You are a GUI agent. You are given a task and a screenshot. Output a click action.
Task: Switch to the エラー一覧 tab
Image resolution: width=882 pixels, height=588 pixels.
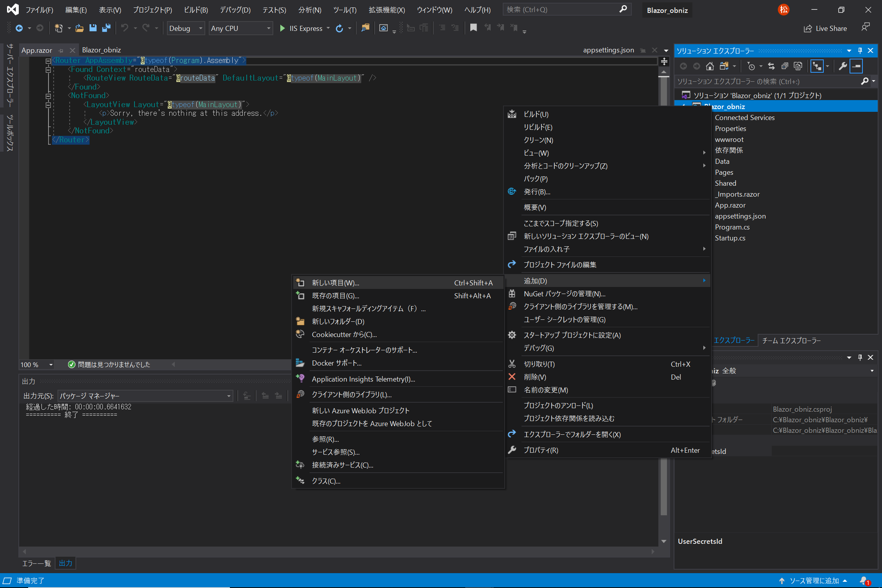[x=36, y=563]
